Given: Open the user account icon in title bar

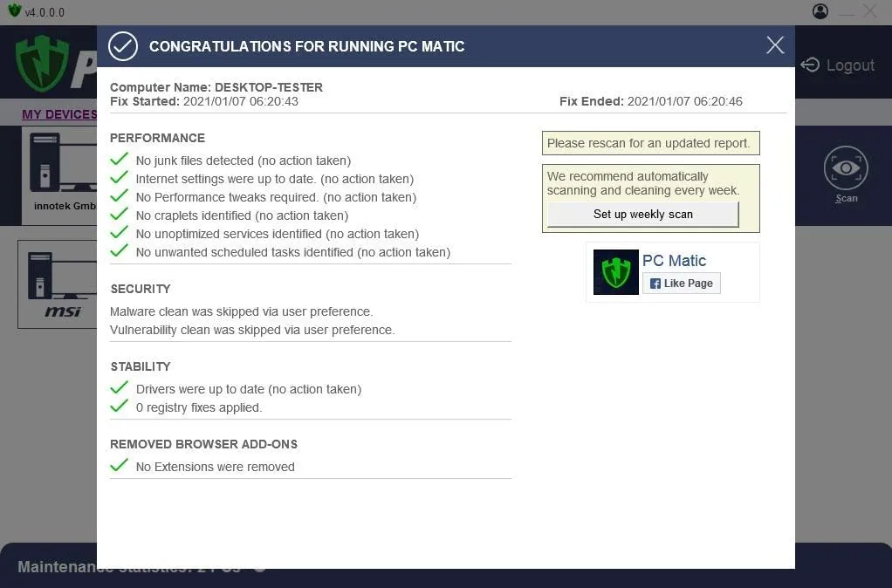Looking at the screenshot, I should 820,11.
